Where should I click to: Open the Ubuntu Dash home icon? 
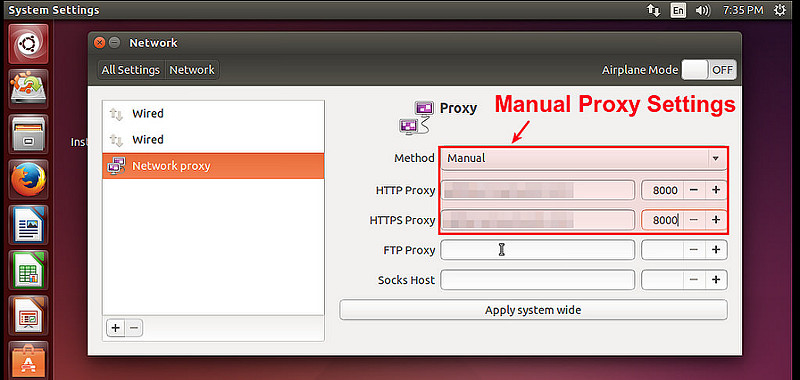pos(29,44)
